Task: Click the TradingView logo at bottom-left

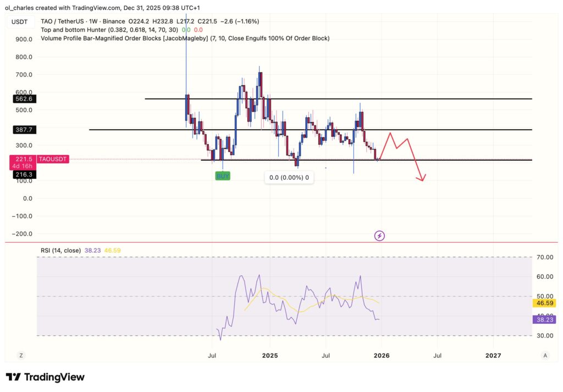Action: tap(44, 377)
